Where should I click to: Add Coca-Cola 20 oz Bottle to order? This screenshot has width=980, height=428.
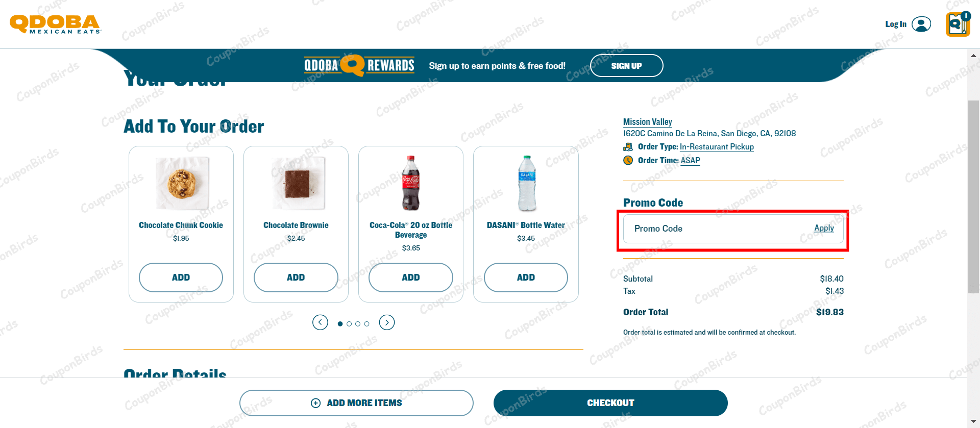point(411,278)
